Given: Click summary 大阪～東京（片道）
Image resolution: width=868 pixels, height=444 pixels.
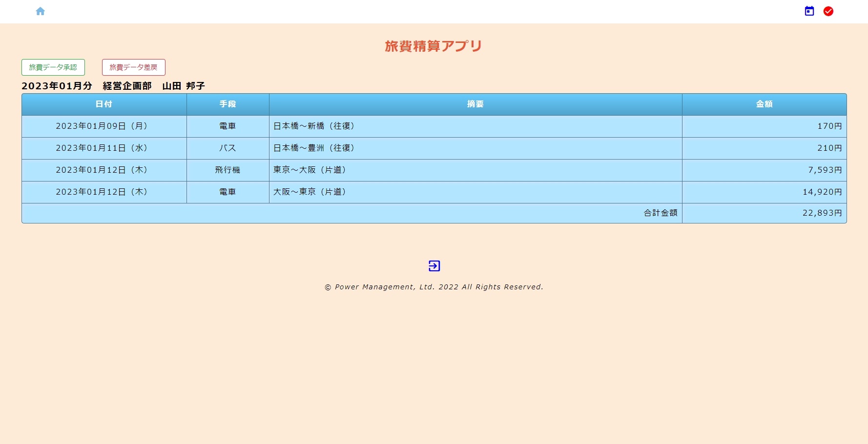Looking at the screenshot, I should (x=475, y=192).
